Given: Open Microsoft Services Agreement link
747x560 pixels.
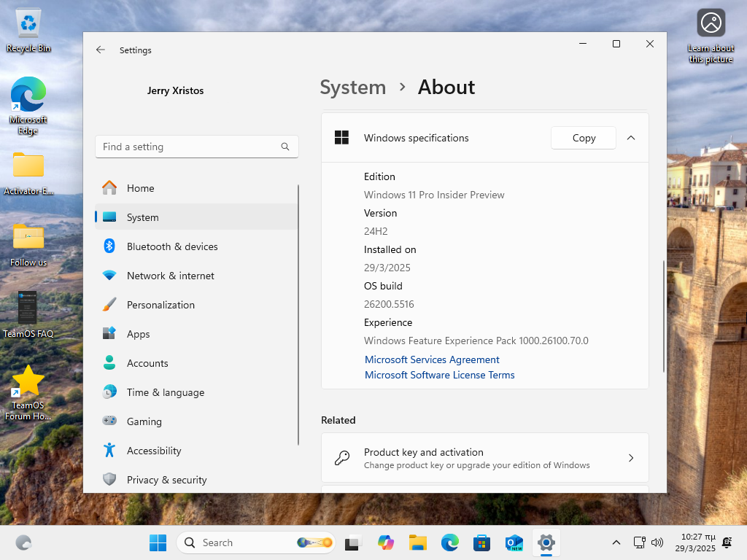Looking at the screenshot, I should click(432, 359).
